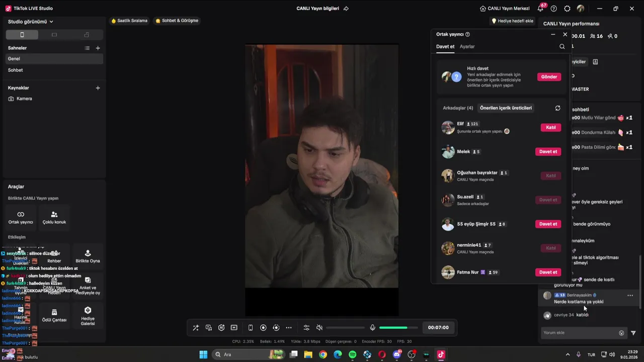Click the share arrow beside CANLI Yayın bilgileri

click(346, 9)
